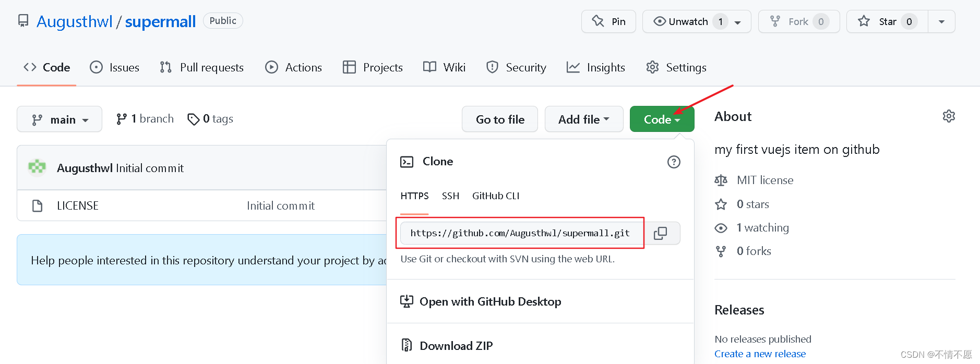Click the 'my first vuejs item on github' description
Image resolution: width=980 pixels, height=364 pixels.
tap(797, 150)
